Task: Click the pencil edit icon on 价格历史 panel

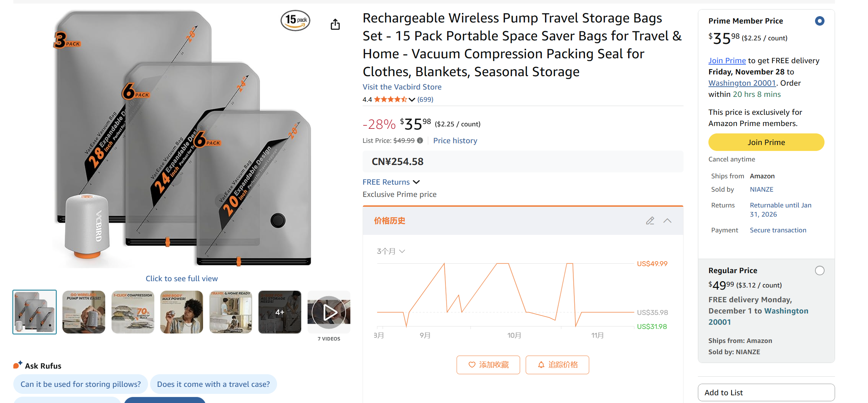Action: click(x=650, y=220)
